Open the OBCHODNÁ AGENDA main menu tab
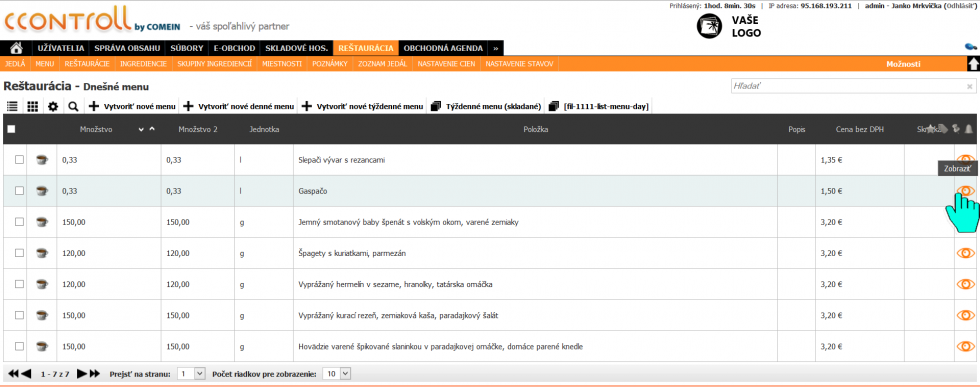Screen dimensions: 980x387 click(x=443, y=48)
